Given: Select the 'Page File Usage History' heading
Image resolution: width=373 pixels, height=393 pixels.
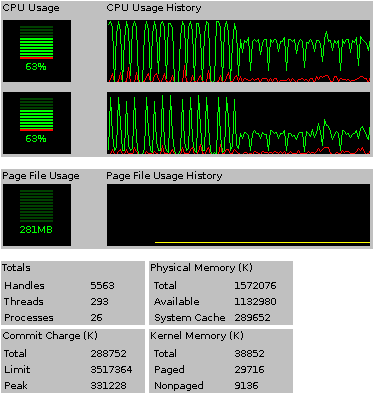Looking at the screenshot, I should pyautogui.click(x=164, y=176).
